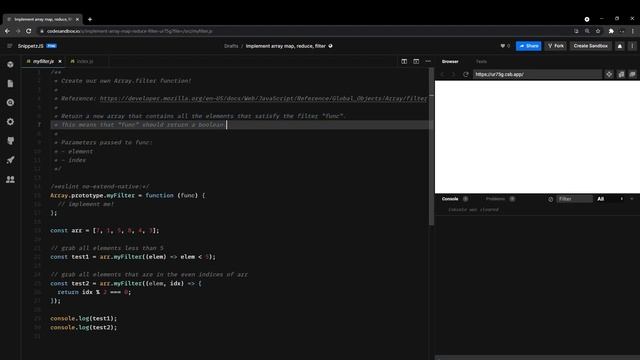Collapse the console panel chevron
The width and height of the screenshot is (640, 360).
click(632, 199)
